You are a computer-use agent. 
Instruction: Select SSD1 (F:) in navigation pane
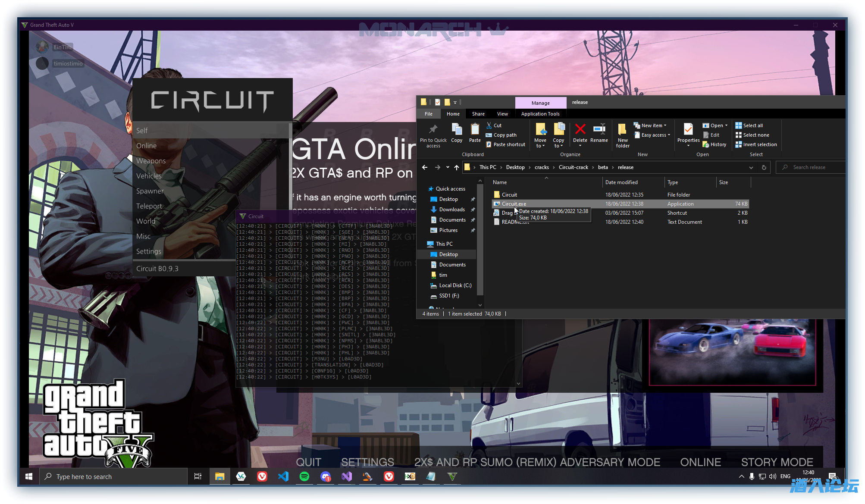pyautogui.click(x=449, y=296)
